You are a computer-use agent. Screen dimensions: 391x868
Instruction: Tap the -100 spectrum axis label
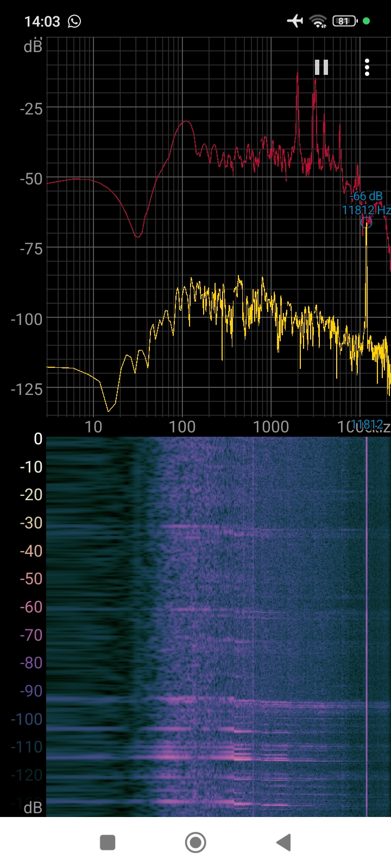point(27,319)
